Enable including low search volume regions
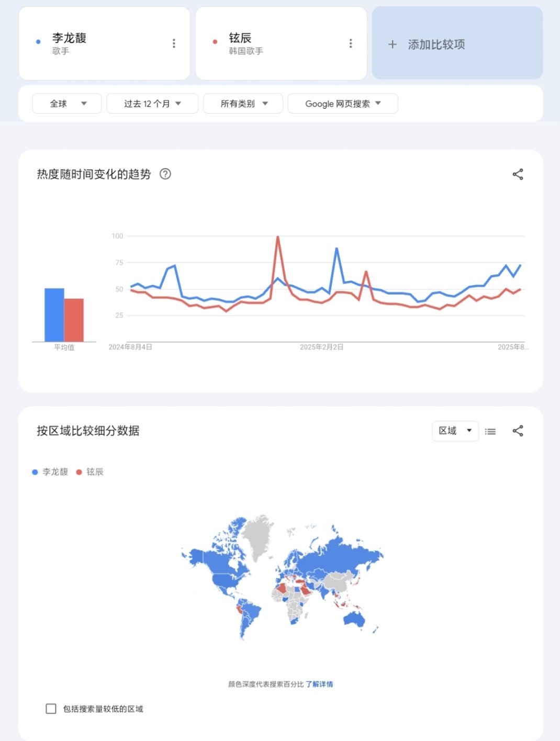The height and width of the screenshot is (741, 560). 51,709
